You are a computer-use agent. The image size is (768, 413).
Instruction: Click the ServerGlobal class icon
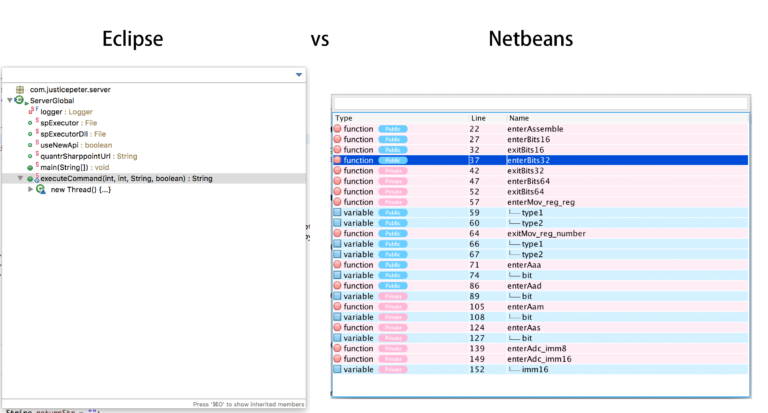20,100
